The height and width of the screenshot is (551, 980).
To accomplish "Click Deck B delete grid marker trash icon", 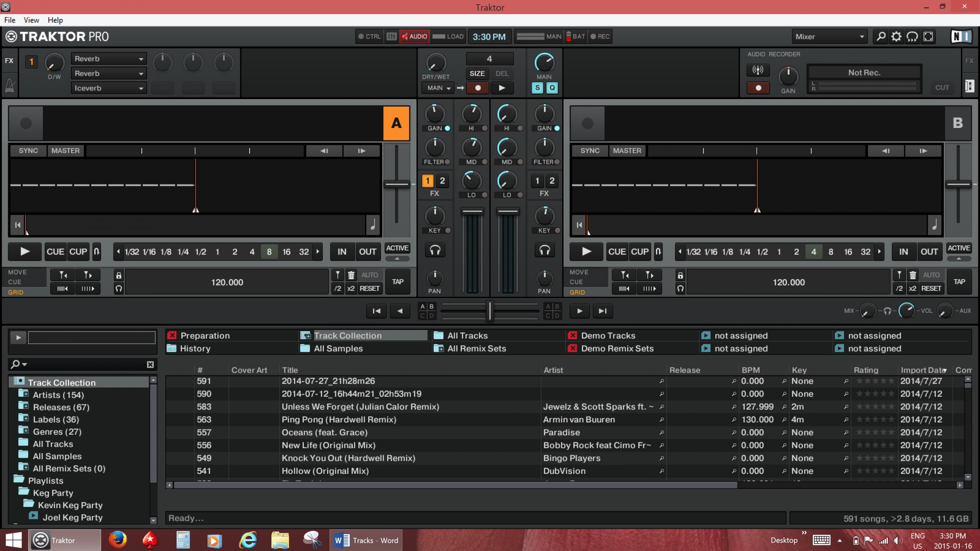I will 912,275.
